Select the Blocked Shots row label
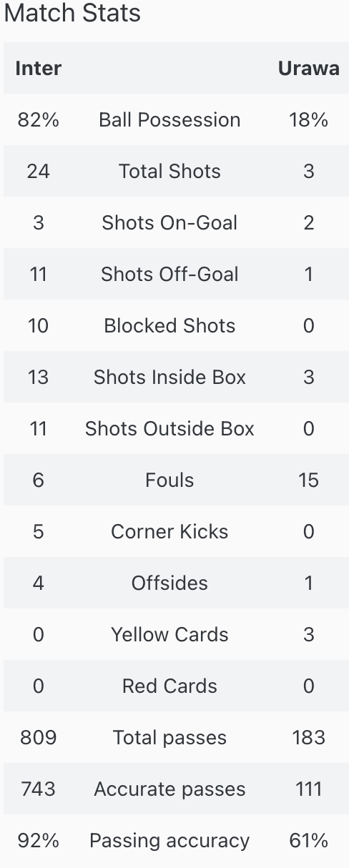The image size is (349, 868). click(x=169, y=326)
